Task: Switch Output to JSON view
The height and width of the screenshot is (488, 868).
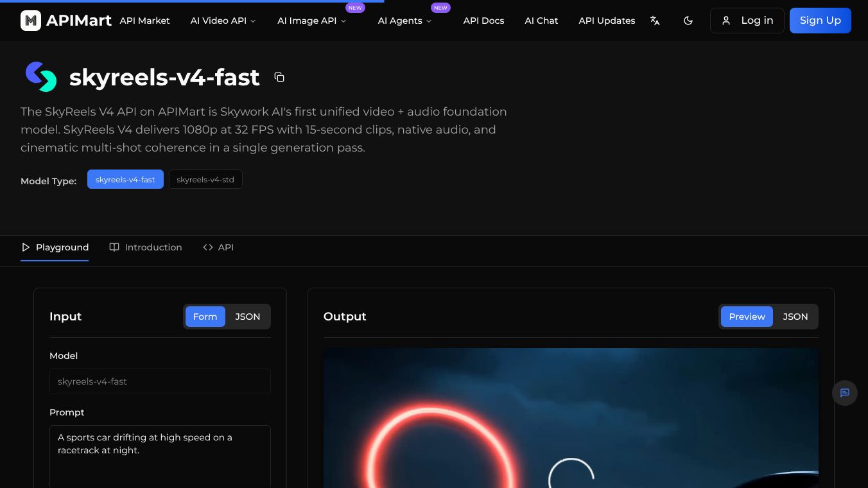Action: pos(795,317)
